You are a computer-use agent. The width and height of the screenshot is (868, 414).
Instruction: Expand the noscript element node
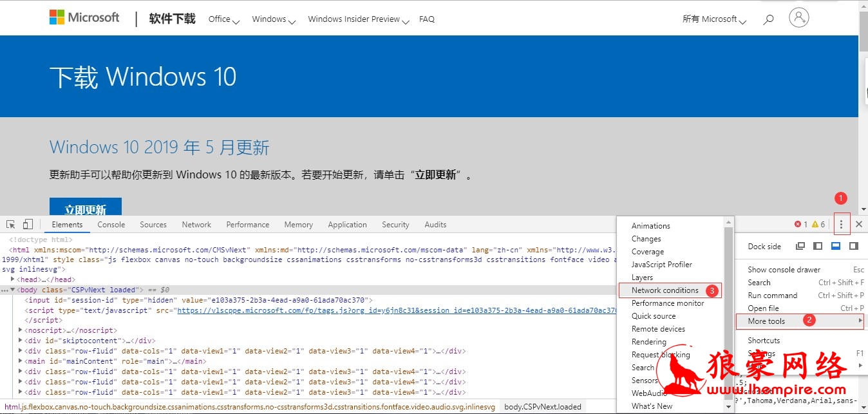21,331
